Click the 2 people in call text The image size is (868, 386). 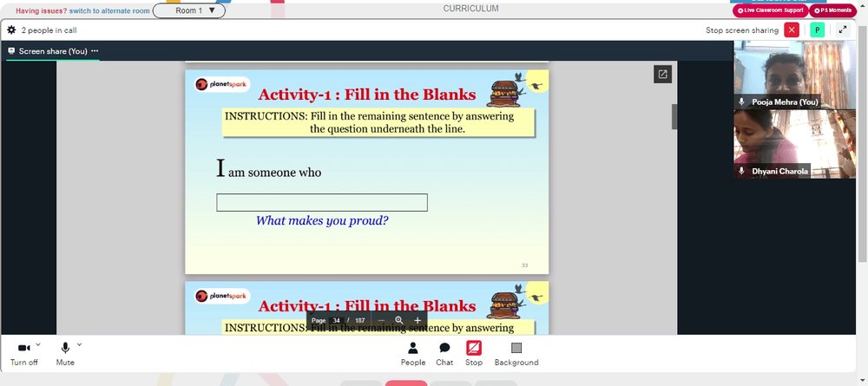pos(49,30)
